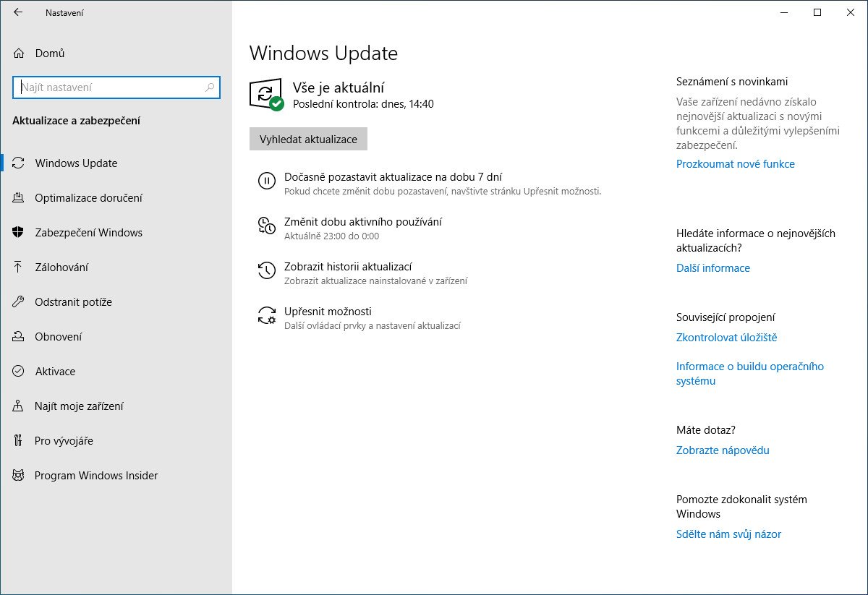The width and height of the screenshot is (868, 595).
Task: Focus the Najít nastavení search field
Action: point(116,87)
